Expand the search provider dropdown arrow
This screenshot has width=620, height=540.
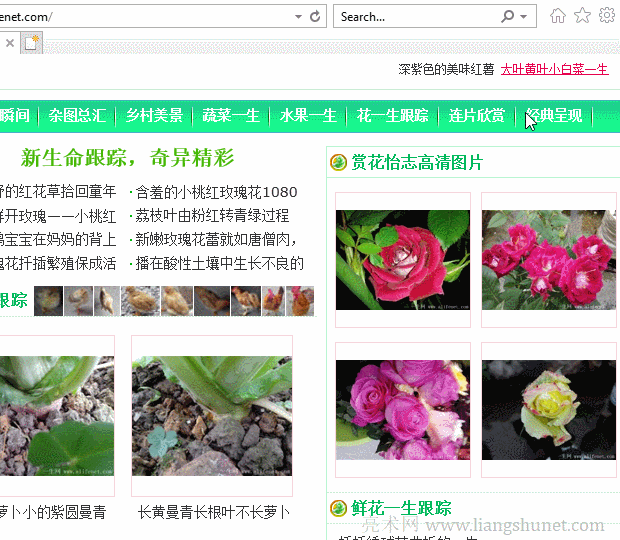pyautogui.click(x=524, y=17)
